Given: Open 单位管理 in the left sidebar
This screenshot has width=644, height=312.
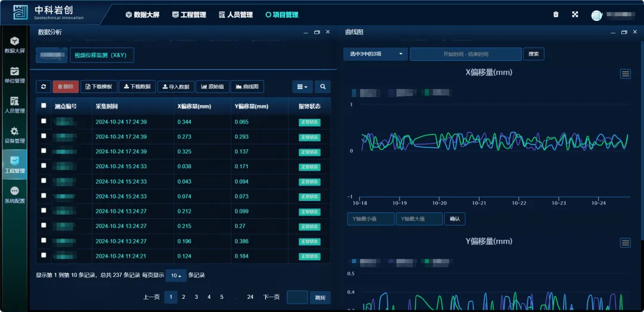Looking at the screenshot, I should click(15, 75).
